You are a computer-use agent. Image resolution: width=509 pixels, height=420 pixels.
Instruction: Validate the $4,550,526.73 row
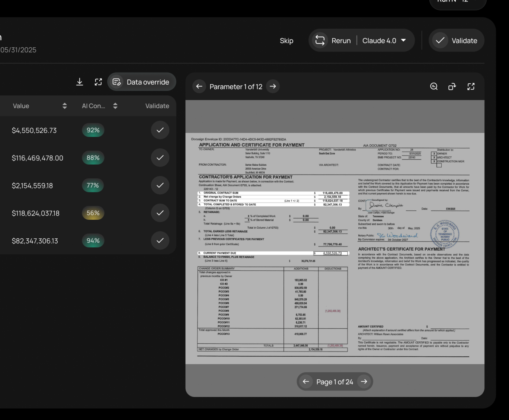click(160, 130)
